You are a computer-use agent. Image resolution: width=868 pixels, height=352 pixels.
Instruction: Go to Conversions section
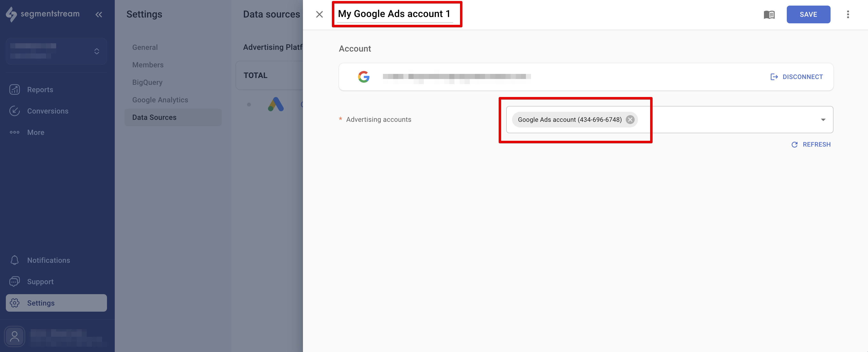point(47,111)
